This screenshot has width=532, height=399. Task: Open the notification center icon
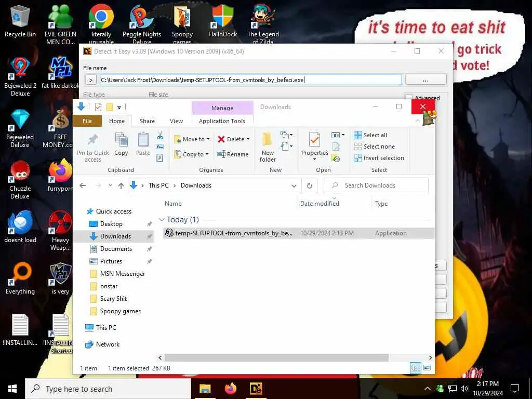(x=515, y=389)
